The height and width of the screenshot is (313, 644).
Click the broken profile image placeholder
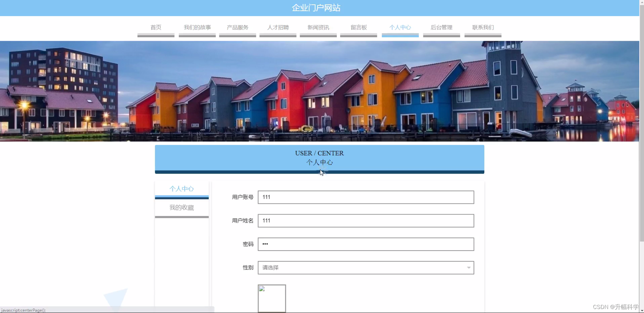271,298
